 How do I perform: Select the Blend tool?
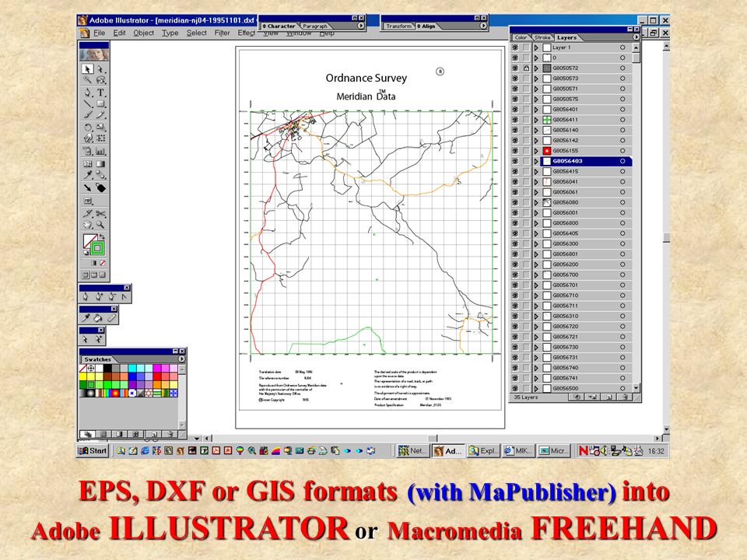coord(100,175)
